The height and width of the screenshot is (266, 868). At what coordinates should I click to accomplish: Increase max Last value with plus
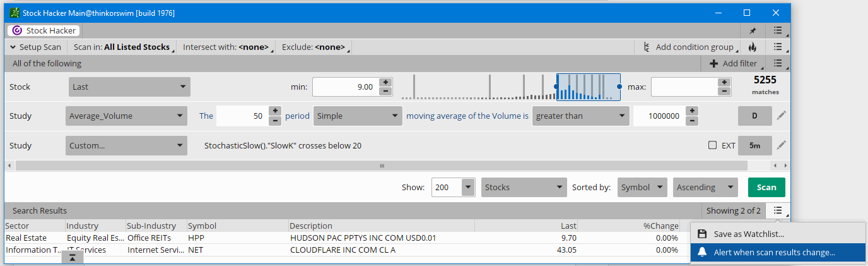pos(724,82)
